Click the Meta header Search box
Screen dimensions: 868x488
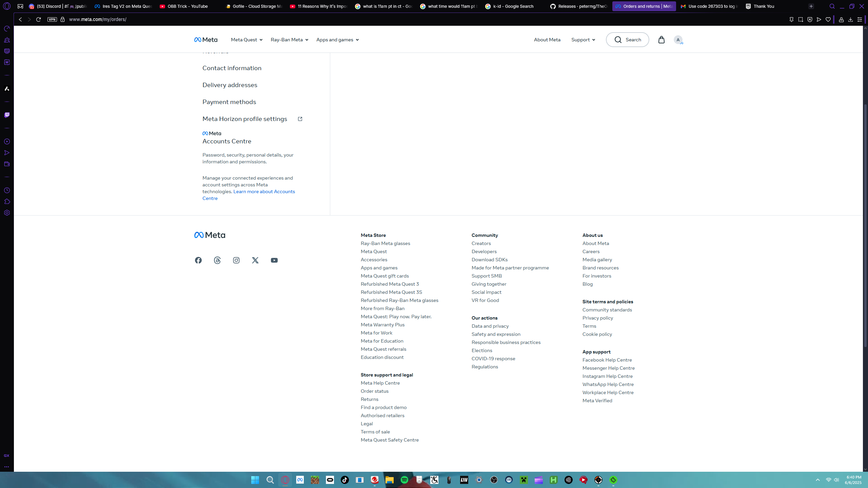627,40
